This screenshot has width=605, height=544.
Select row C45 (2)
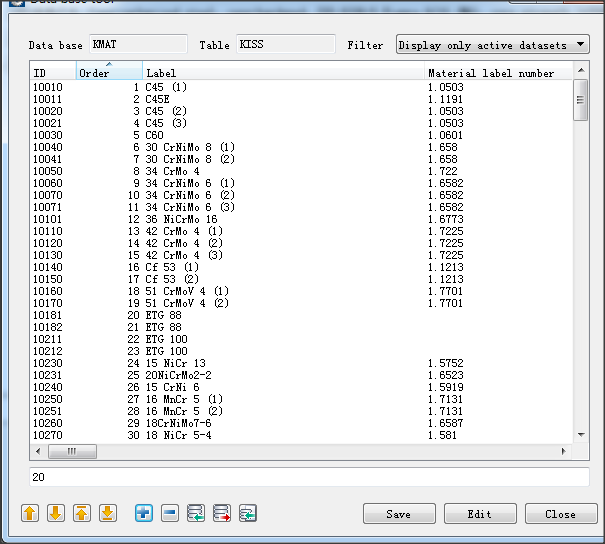coord(301,111)
